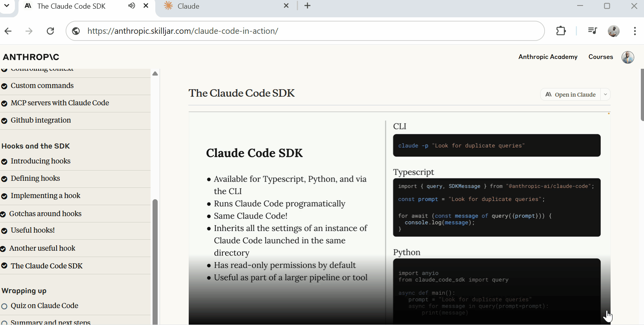Open Another useful hook lesson
Viewport: 644px width, 325px height.
(42, 248)
